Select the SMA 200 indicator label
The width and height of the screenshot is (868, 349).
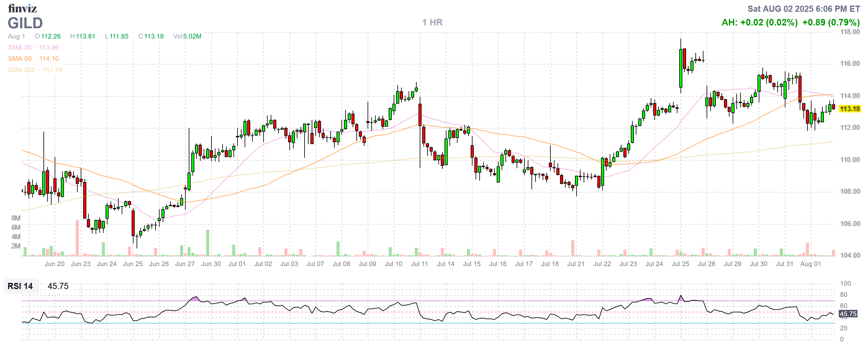21,70
